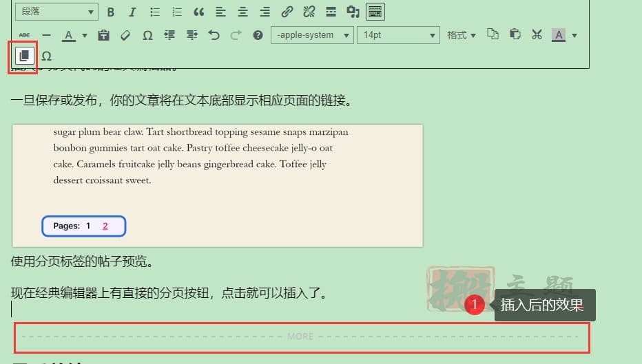The height and width of the screenshot is (364, 642).
Task: Click the add media icon
Action: point(353,12)
